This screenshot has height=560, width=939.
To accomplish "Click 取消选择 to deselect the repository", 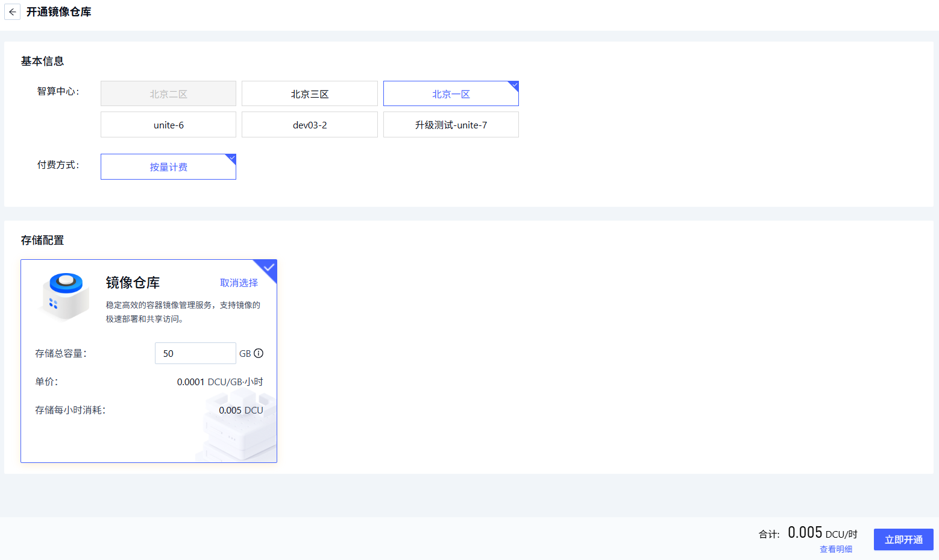I will 239,282.
